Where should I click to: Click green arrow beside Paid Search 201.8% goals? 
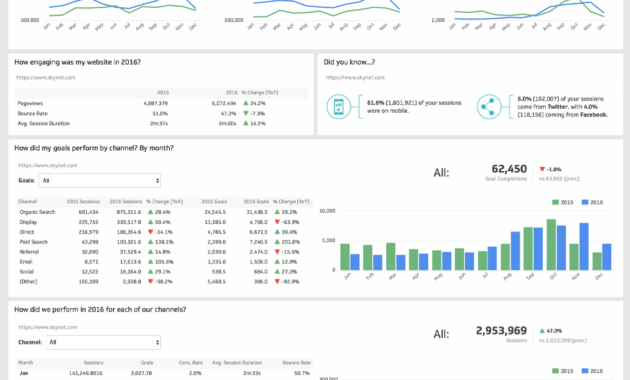[277, 242]
